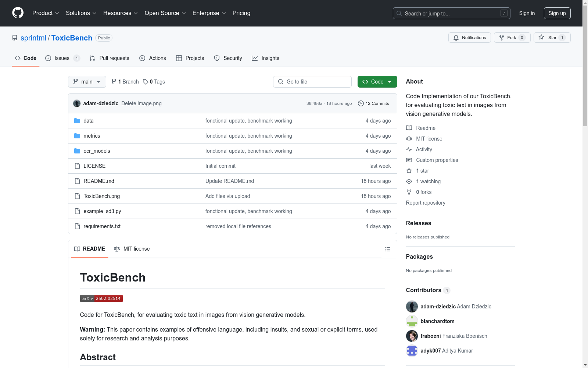Click the Sign up button
This screenshot has height=368, width=588.
(557, 13)
